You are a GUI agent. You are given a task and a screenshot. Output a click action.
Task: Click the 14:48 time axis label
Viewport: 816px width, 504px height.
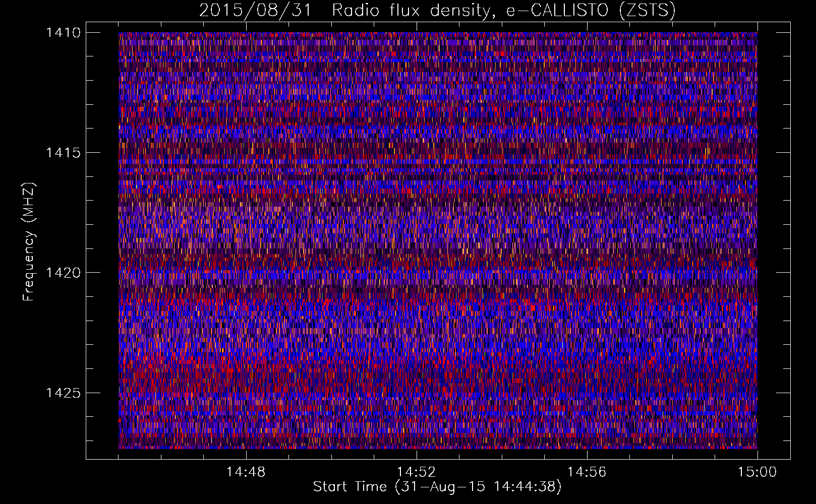246,472
